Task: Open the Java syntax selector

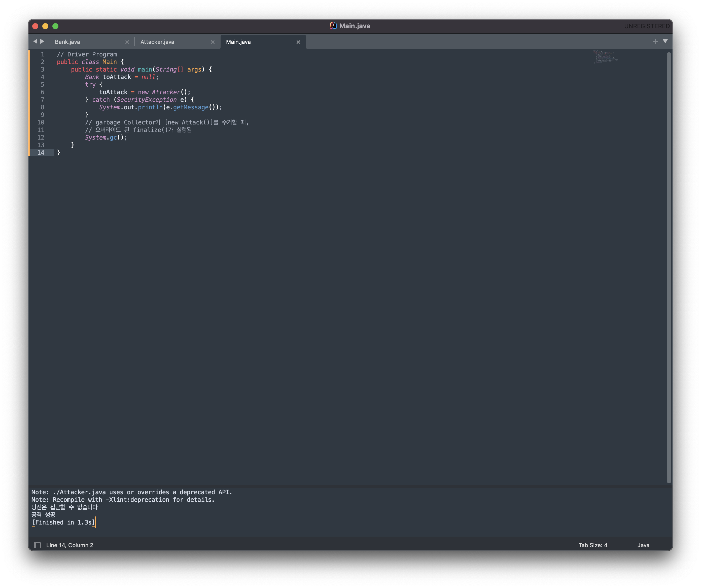Action: coord(643,545)
